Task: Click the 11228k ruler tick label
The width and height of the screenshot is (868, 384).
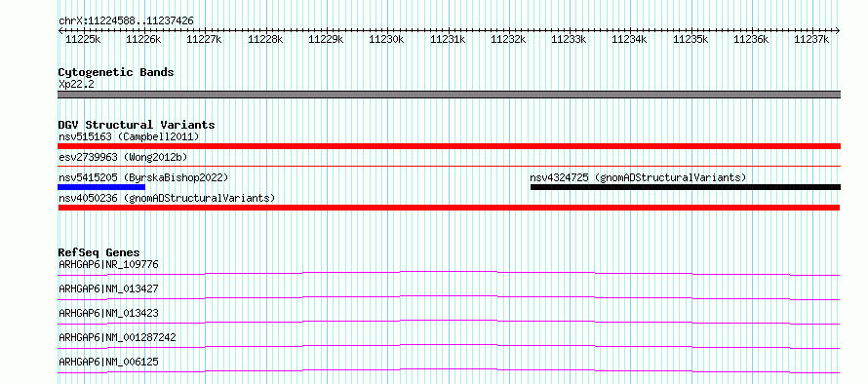Action: click(265, 39)
